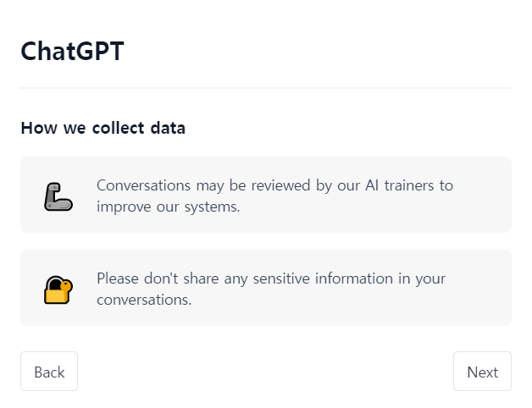This screenshot has height=408, width=532.
Task: Click 'AI trainers' phrase in first card
Action: [x=399, y=185]
